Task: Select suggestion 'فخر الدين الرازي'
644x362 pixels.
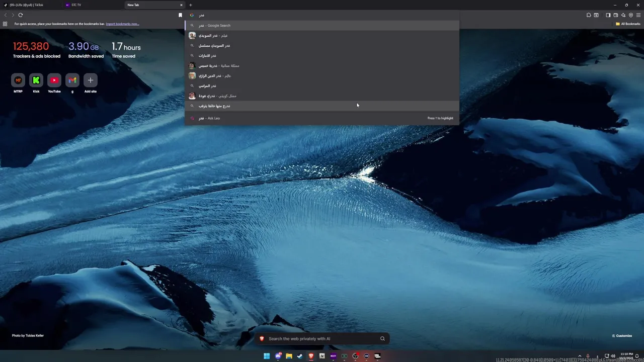Action: 322,76
